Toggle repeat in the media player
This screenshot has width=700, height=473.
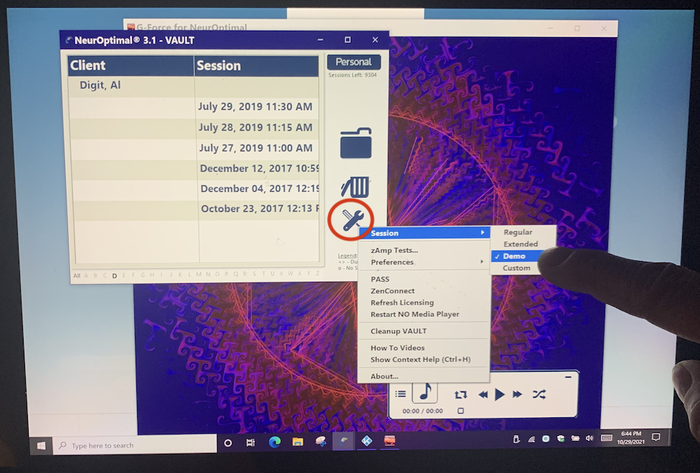460,394
